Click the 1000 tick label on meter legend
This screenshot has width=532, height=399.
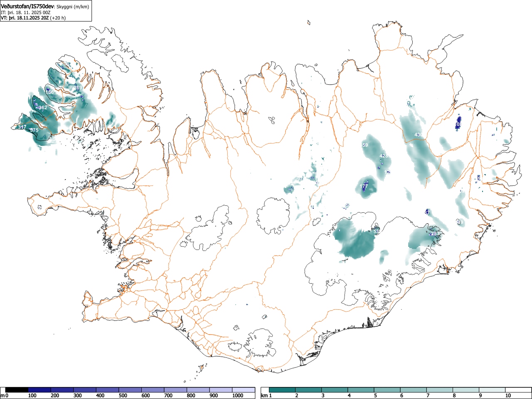click(237, 396)
